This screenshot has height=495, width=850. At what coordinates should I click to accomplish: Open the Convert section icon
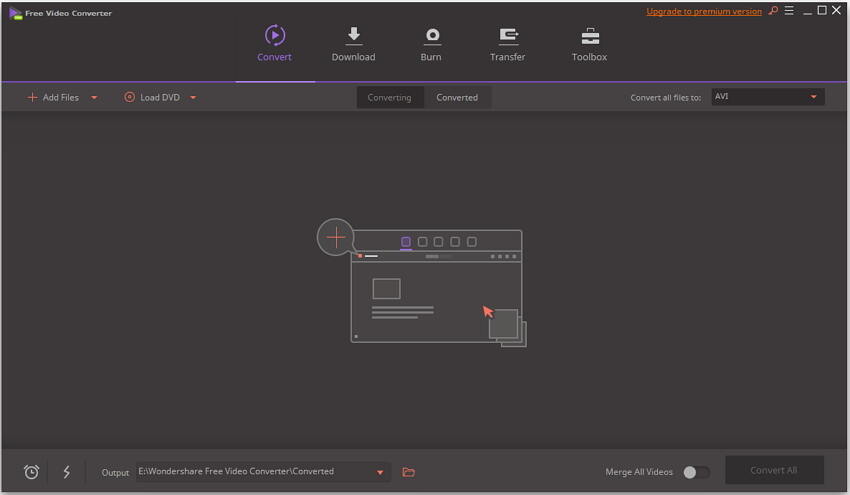pos(275,35)
